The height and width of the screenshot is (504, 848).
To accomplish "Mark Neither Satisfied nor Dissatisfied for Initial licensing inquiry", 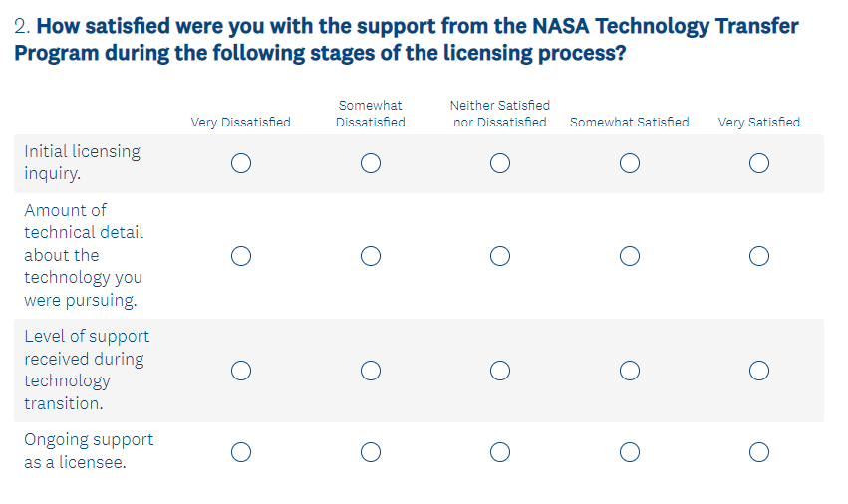I will pyautogui.click(x=500, y=163).
